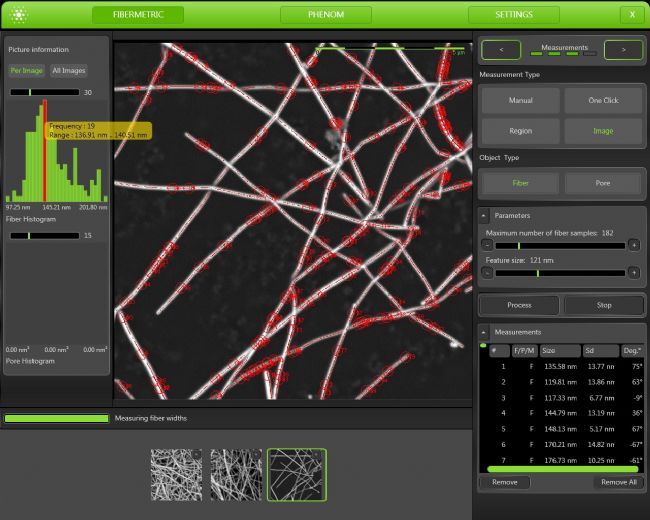
Task: Increase feature size with plus button
Action: pos(634,272)
